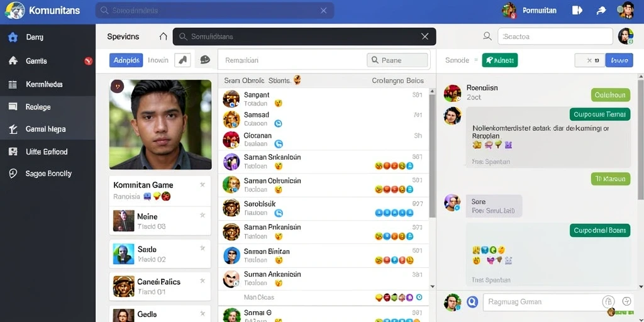This screenshot has height=322, width=644.
Task: Click the circled plus icon in message box
Action: coord(626,301)
